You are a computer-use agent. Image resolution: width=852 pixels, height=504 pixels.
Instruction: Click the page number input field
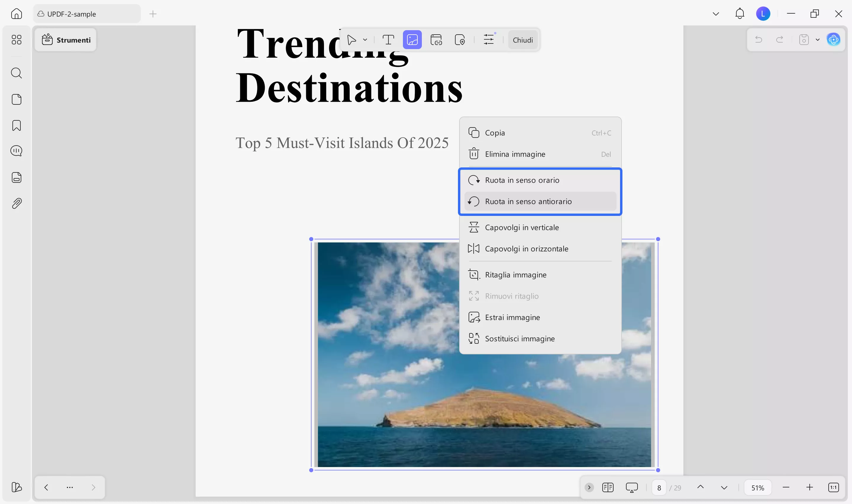659,487
